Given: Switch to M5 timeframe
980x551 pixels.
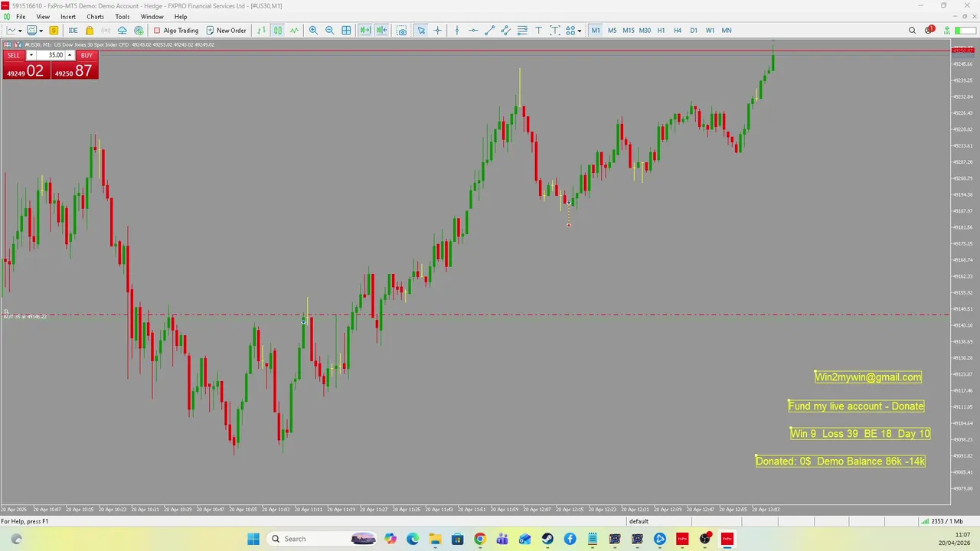Looking at the screenshot, I should coord(612,31).
